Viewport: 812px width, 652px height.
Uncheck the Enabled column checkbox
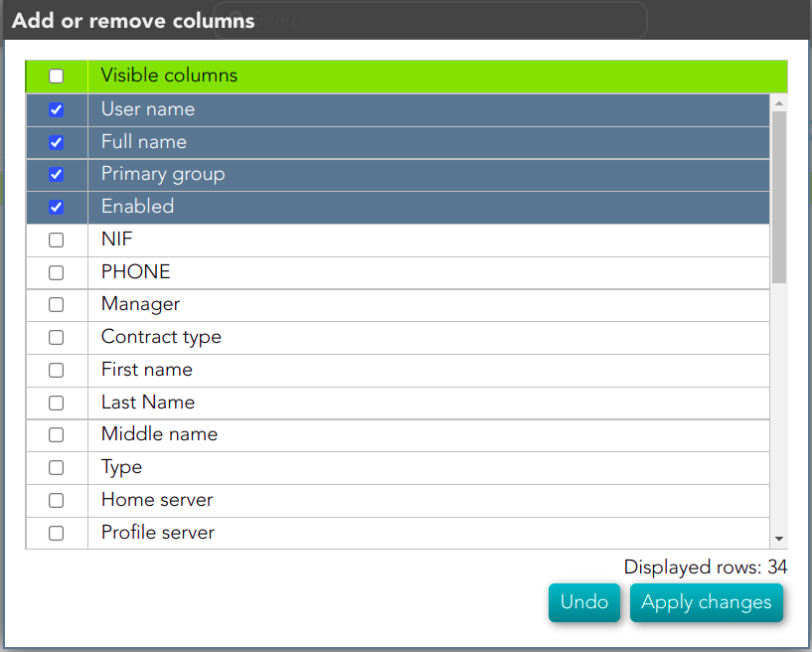[56, 207]
